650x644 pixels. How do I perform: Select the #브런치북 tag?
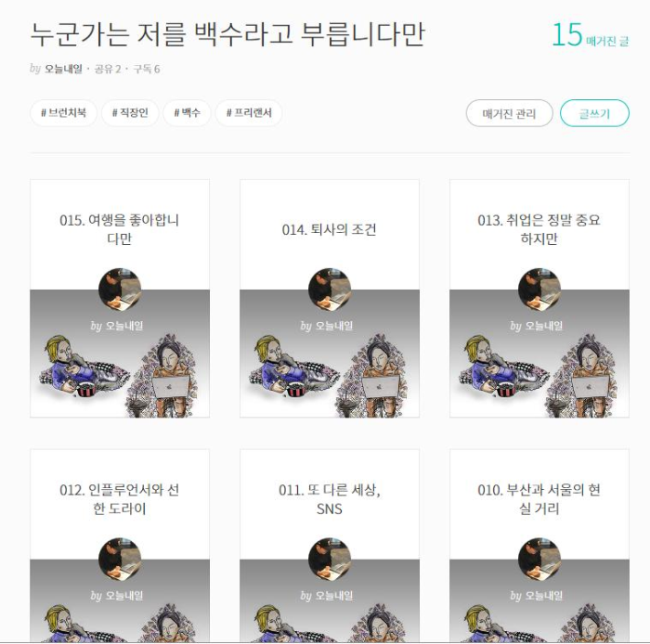(x=63, y=112)
